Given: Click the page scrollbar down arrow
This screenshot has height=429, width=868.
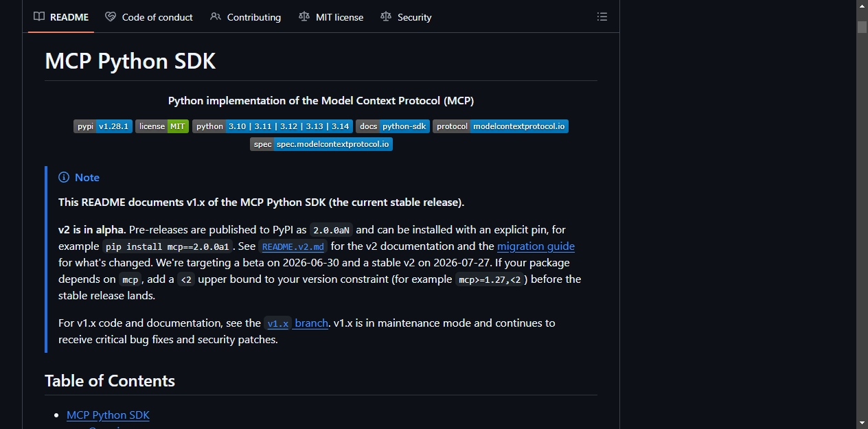Looking at the screenshot, I should point(862,422).
